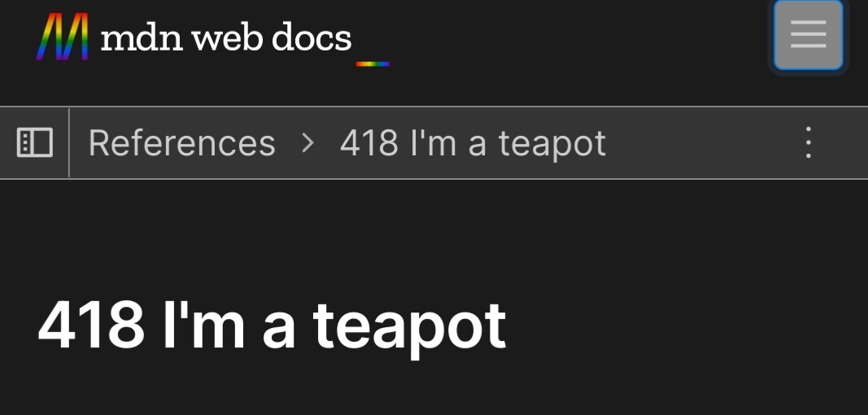Open the vertical three-dot article actions menu
Viewport: 868px width, 415px height.
tap(809, 143)
